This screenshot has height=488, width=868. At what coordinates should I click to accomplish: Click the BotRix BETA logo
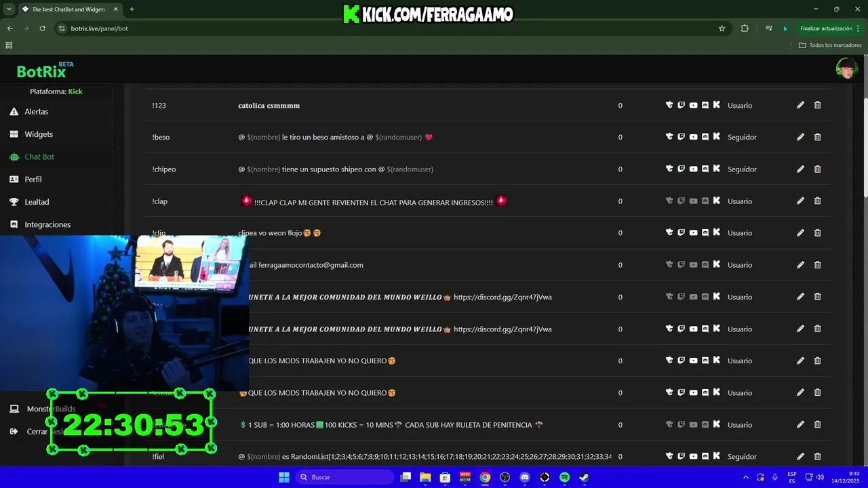pos(45,70)
